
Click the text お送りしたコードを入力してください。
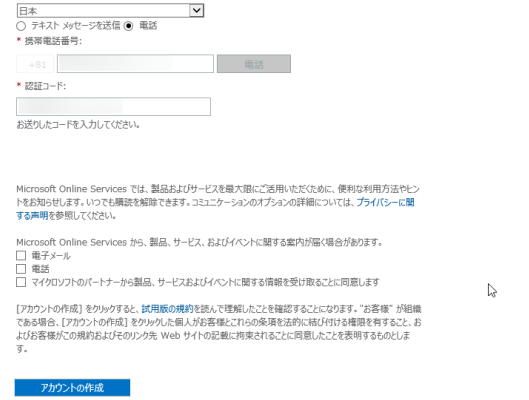coord(78,125)
